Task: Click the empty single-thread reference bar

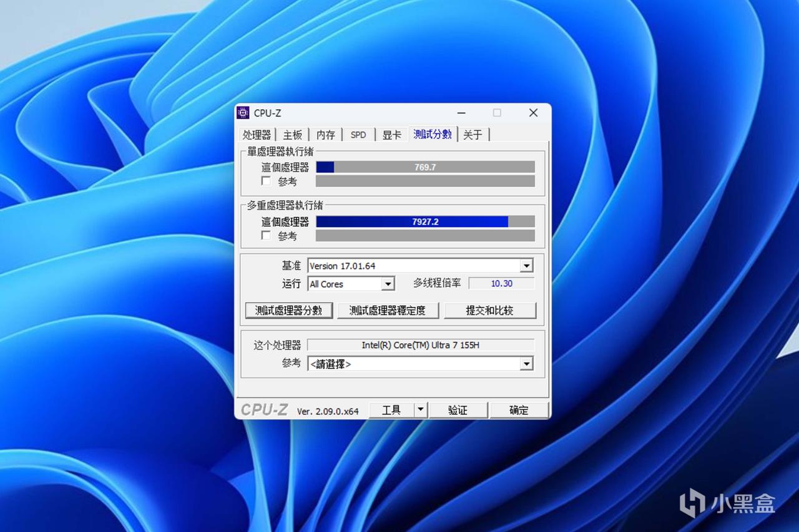Action: coord(425,181)
